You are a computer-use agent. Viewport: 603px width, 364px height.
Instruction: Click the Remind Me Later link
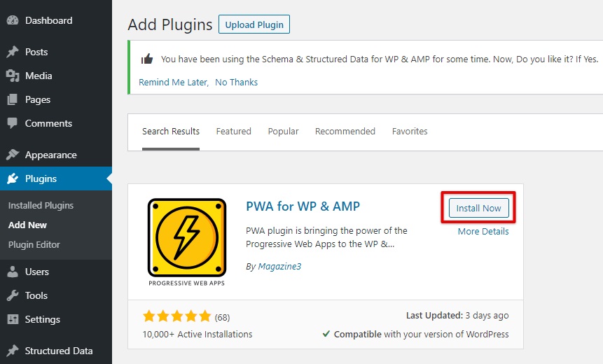174,83
